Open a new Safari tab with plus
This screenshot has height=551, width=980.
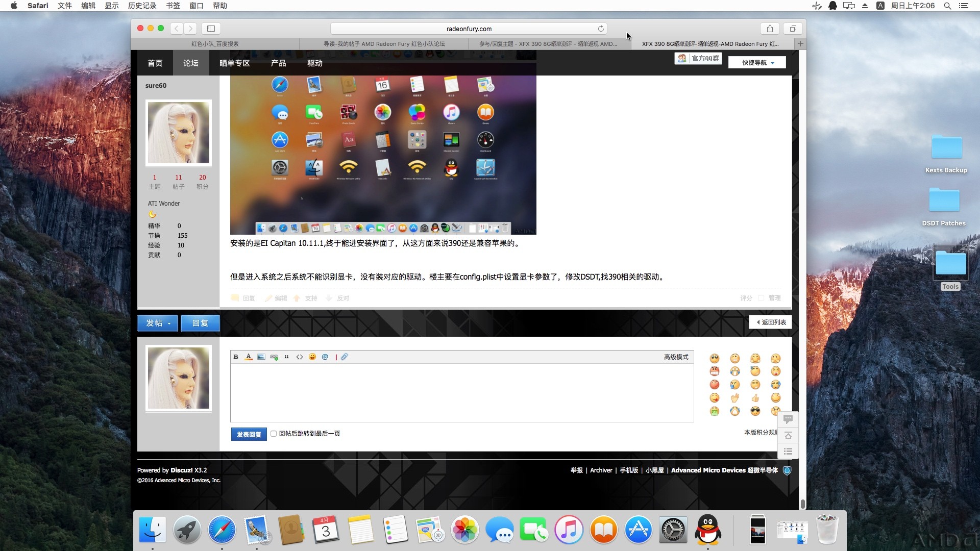pos(800,44)
